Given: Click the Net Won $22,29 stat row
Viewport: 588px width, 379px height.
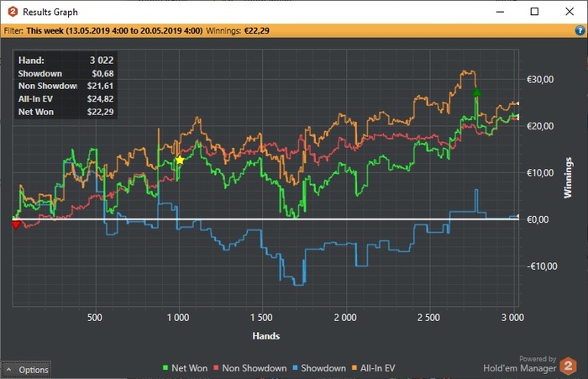Looking at the screenshot, I should pos(66,112).
